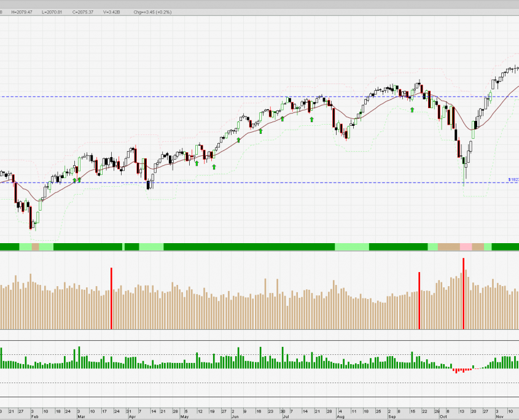519x420 pixels.
Task: Click the Oct month marker on date axis
Action: pos(442,416)
